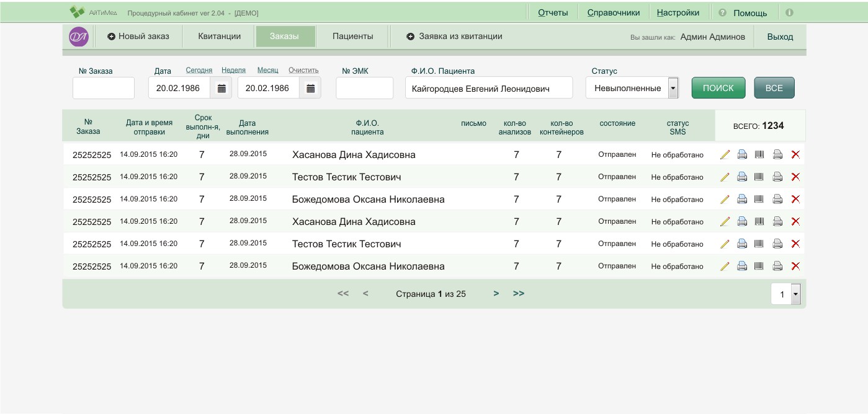Open barcode icon in first Хасанова row
Image resolution: width=868 pixels, height=414 pixels.
click(x=759, y=155)
